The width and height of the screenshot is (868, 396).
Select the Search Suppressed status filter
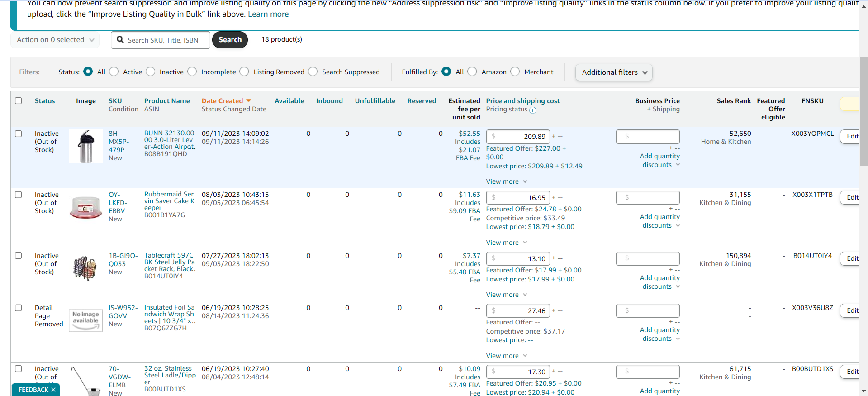point(313,72)
